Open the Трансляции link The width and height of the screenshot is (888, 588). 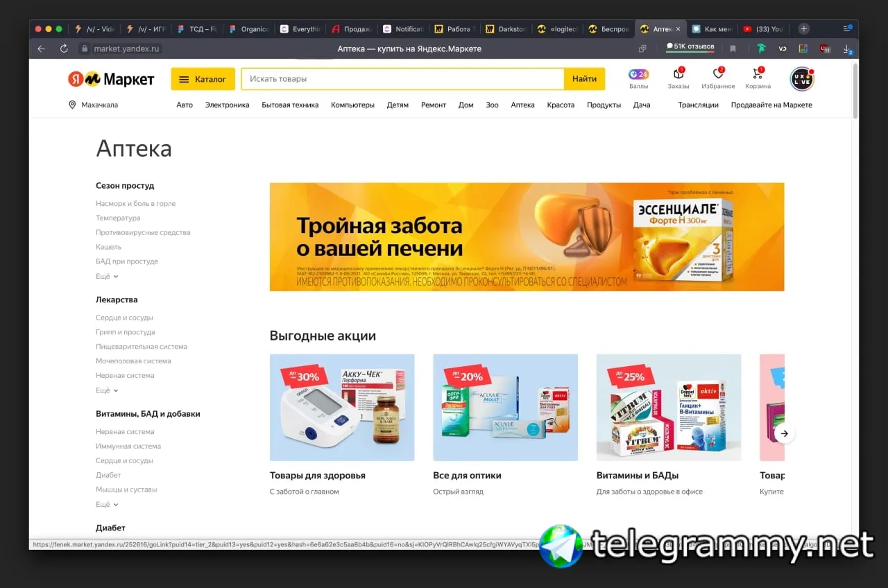tap(698, 105)
